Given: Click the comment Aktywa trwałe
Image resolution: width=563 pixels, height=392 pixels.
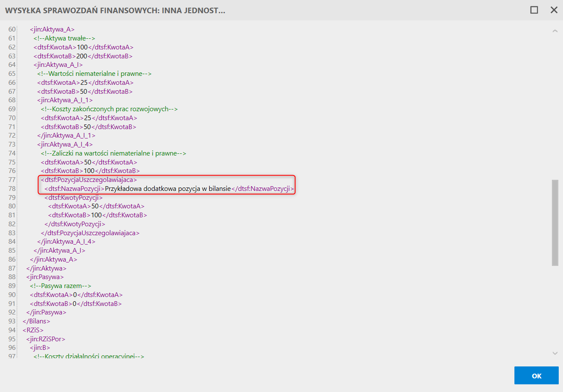Looking at the screenshot, I should pyautogui.click(x=64, y=38).
